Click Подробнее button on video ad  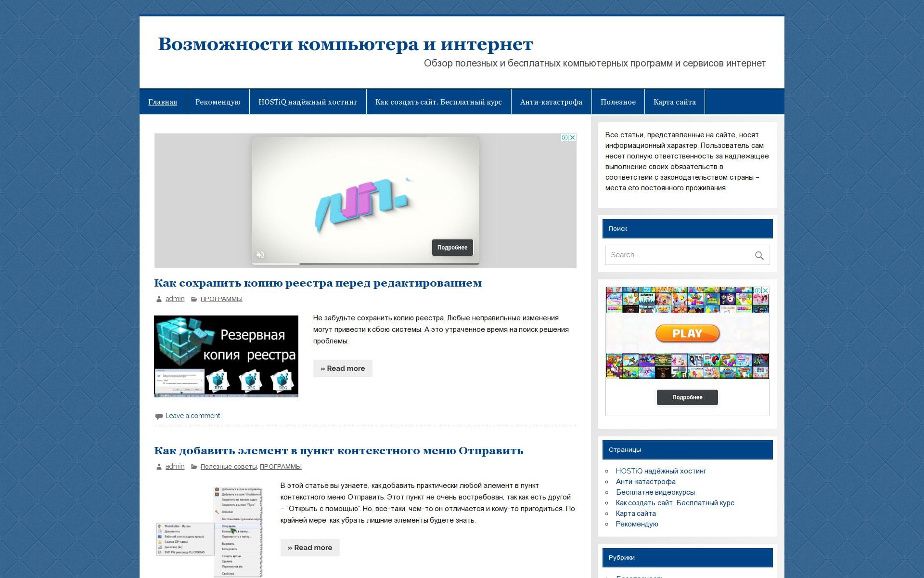pyautogui.click(x=452, y=248)
